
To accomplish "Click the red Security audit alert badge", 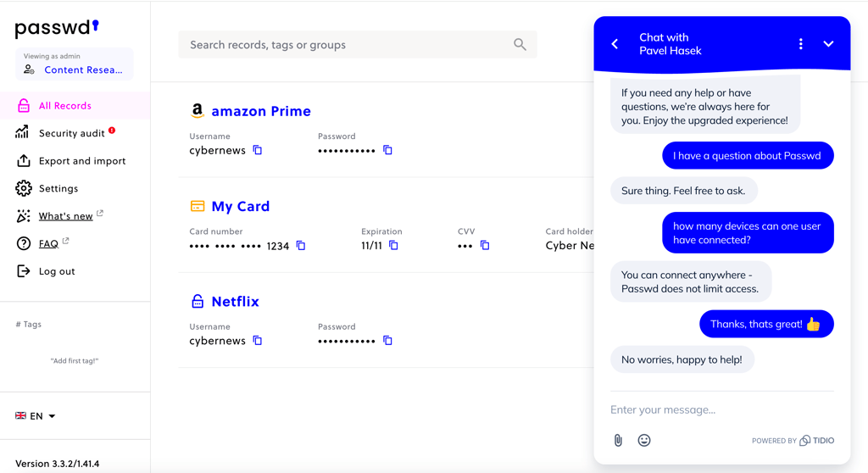I will pos(112,131).
